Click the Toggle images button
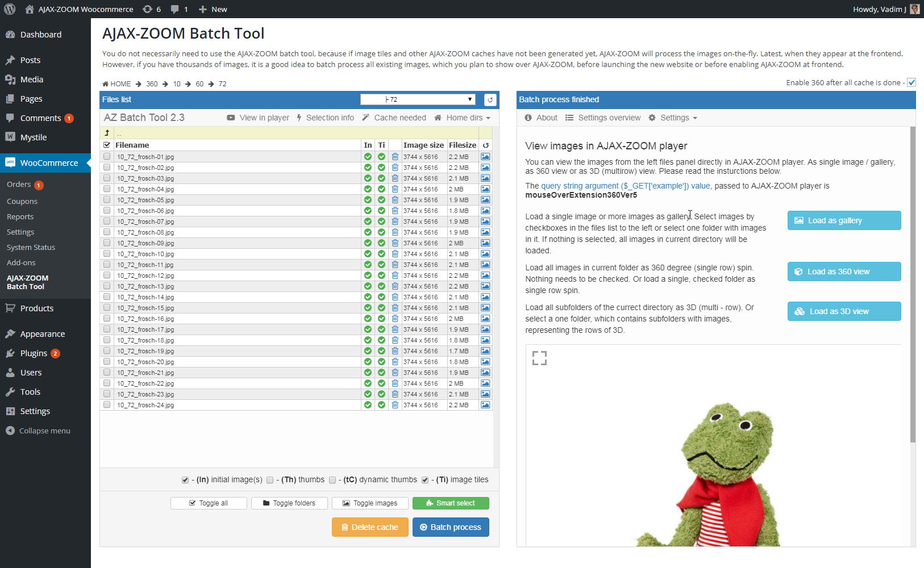Image resolution: width=924 pixels, height=568 pixels. (370, 503)
